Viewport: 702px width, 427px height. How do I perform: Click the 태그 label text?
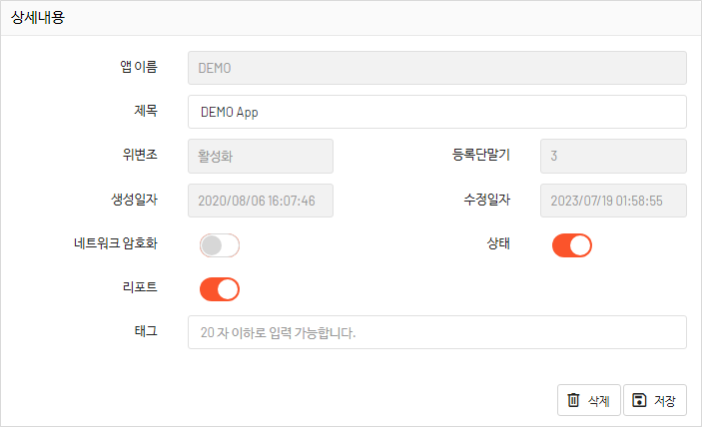(x=146, y=331)
